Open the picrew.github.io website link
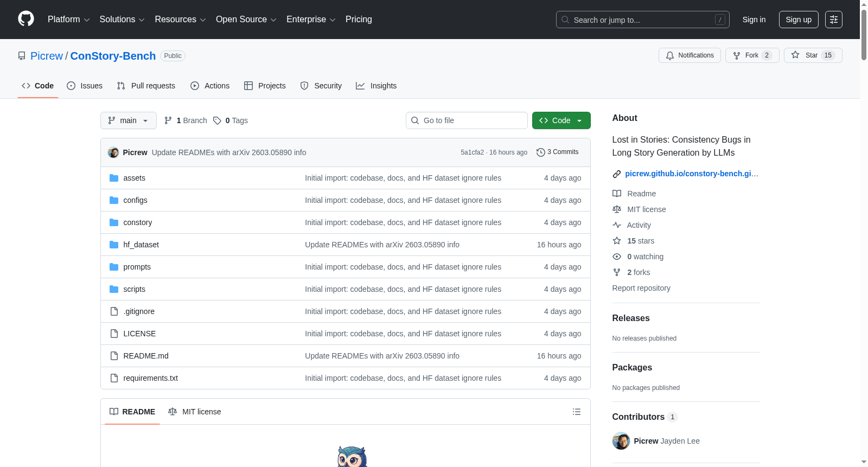 click(692, 174)
